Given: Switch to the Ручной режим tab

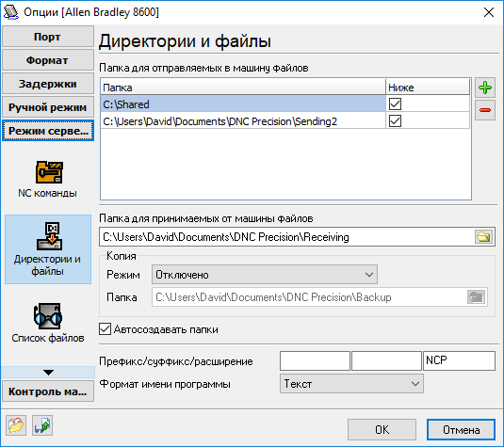Looking at the screenshot, I should 48,107.
